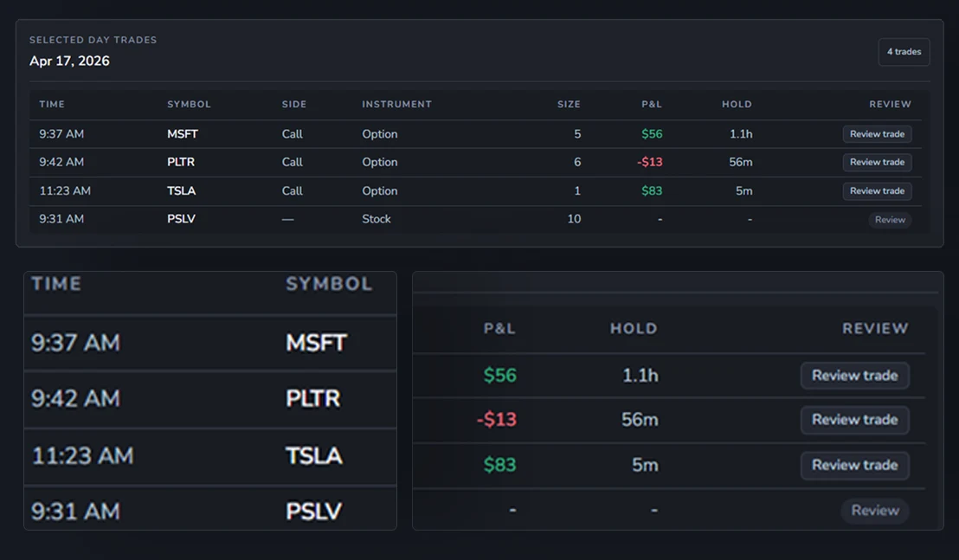This screenshot has height=560, width=959.
Task: Click the enlarged green $83 value in the zoomed panel
Action: [x=499, y=466]
